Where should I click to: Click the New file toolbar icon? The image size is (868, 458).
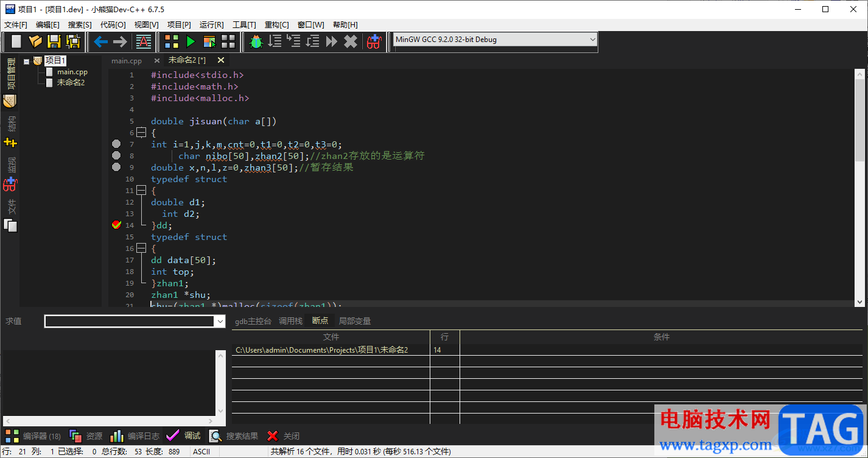coord(16,41)
